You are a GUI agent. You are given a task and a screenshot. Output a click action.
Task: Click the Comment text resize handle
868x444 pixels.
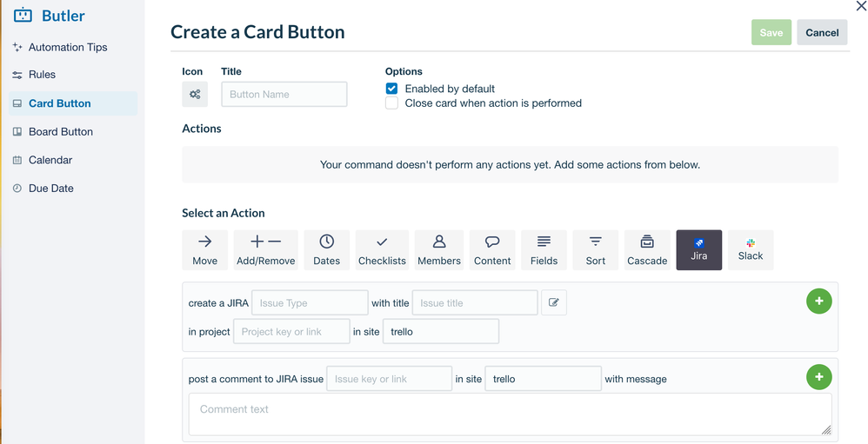(826, 430)
